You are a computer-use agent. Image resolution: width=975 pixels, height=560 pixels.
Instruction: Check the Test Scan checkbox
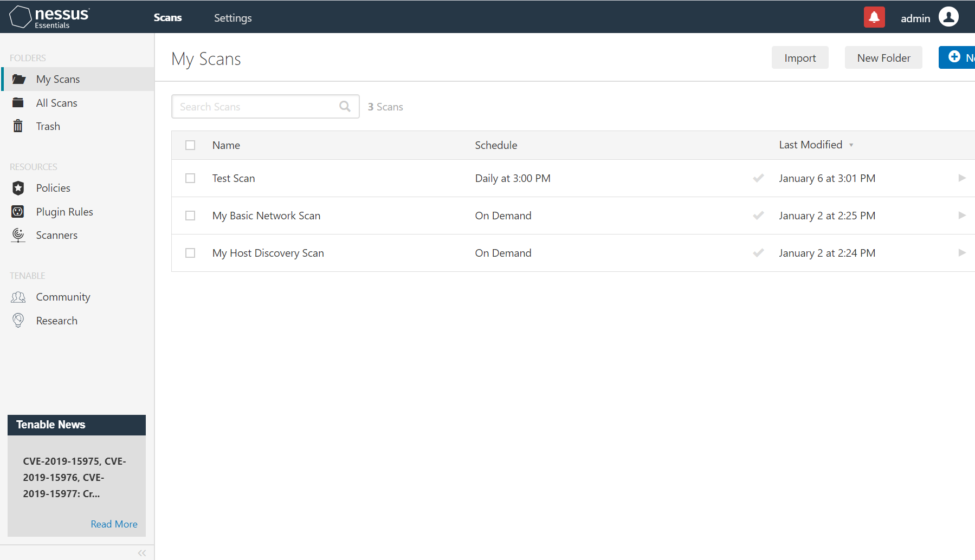(190, 178)
